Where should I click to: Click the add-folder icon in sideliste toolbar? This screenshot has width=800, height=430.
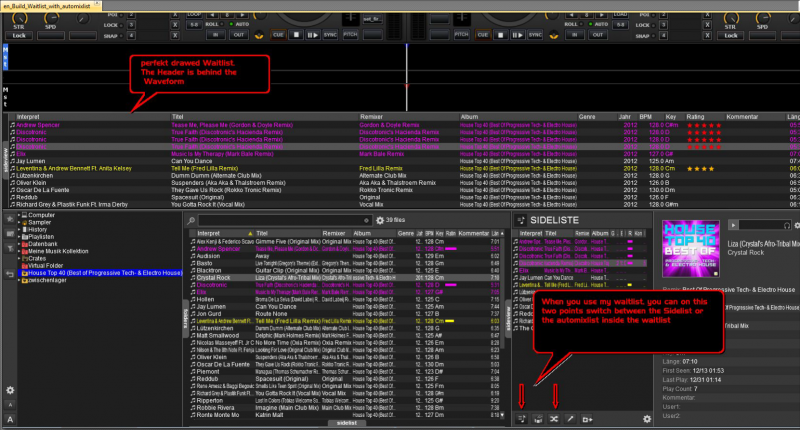[587, 419]
